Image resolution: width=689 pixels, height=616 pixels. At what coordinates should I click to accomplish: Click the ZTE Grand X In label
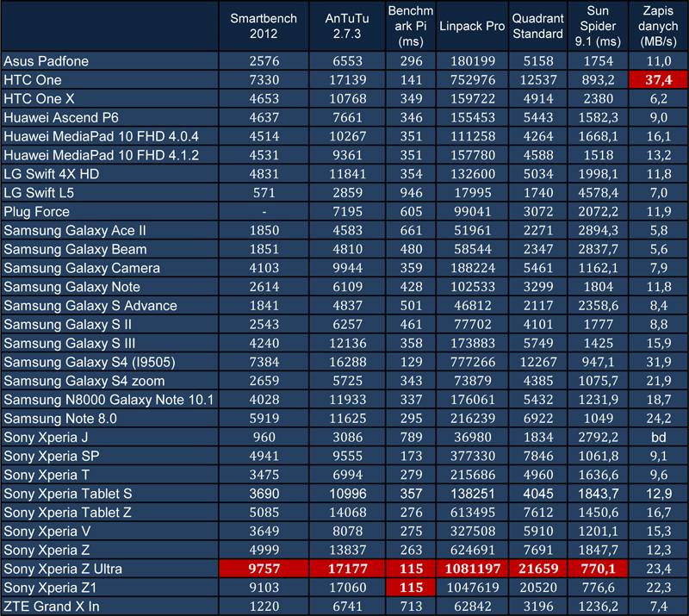click(52, 607)
